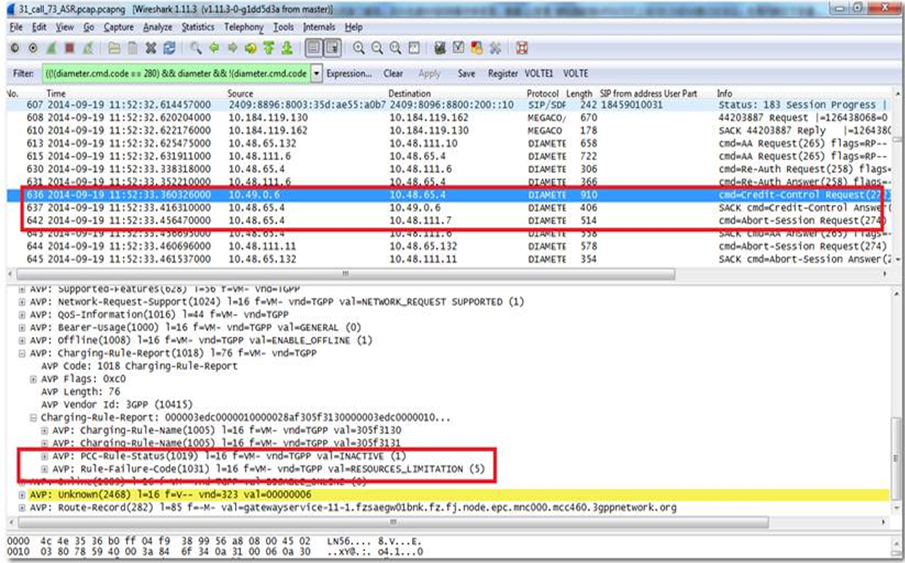Open coloring rules toolbar icon
The height and width of the screenshot is (563, 905).
coord(477,49)
